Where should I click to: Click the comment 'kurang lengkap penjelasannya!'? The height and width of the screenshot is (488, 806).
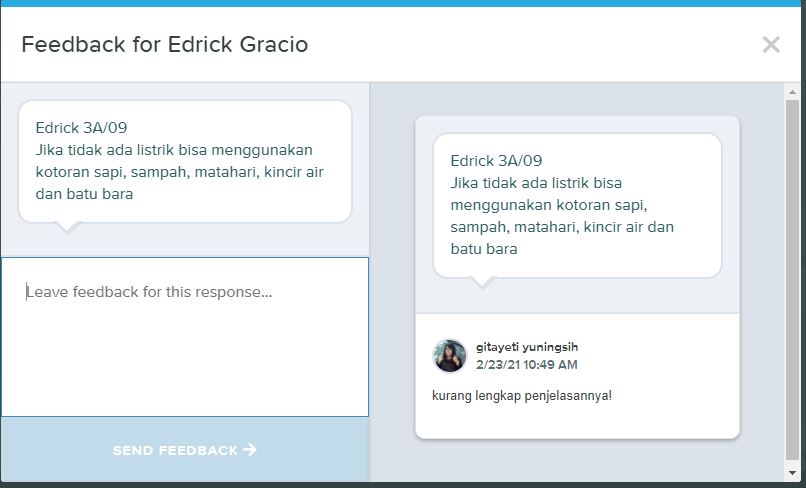(x=522, y=395)
